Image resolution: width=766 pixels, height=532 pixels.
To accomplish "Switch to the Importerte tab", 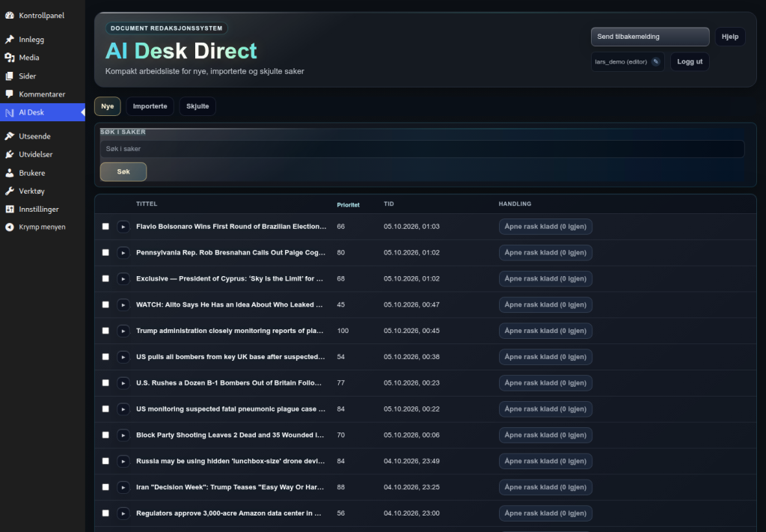I will pyautogui.click(x=150, y=106).
